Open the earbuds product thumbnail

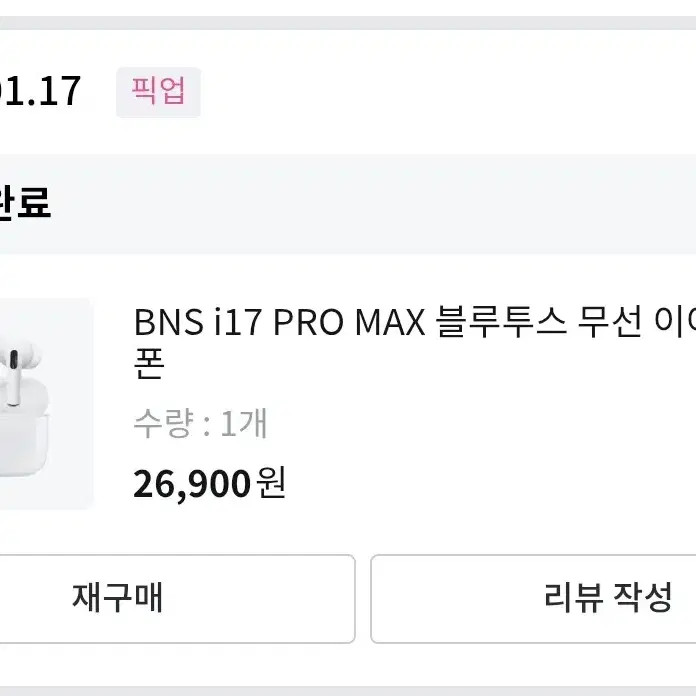(x=45, y=403)
